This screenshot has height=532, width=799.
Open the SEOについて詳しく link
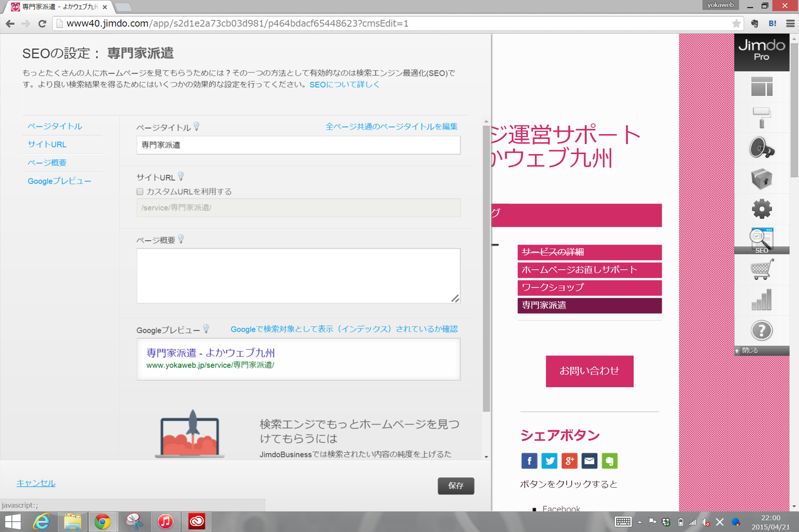(345, 84)
